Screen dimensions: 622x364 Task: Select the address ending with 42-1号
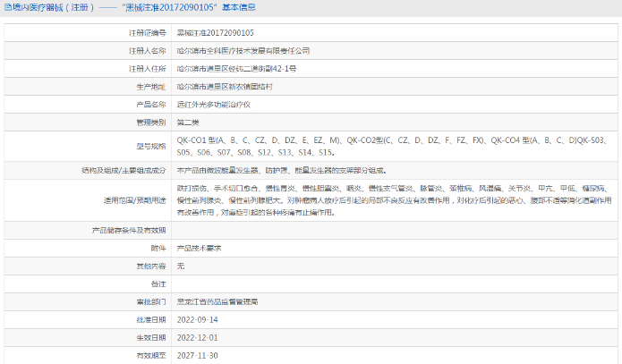[x=236, y=69]
